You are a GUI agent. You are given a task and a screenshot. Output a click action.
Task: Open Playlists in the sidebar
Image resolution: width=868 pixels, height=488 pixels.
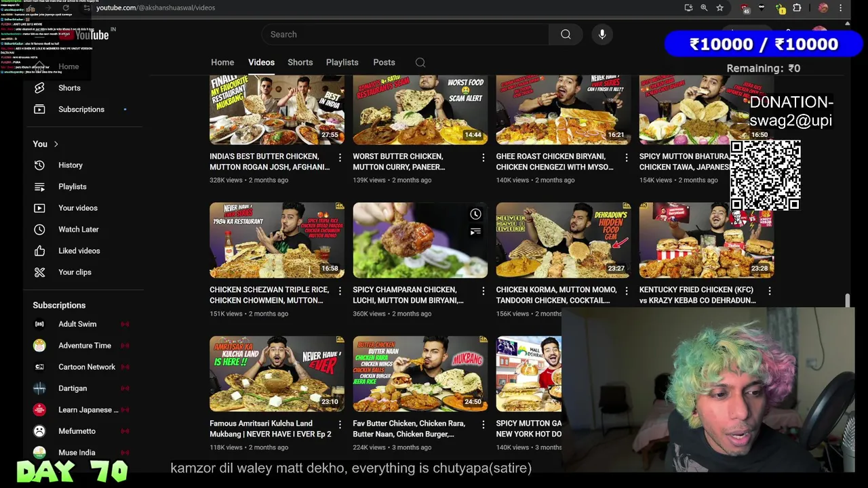(73, 186)
